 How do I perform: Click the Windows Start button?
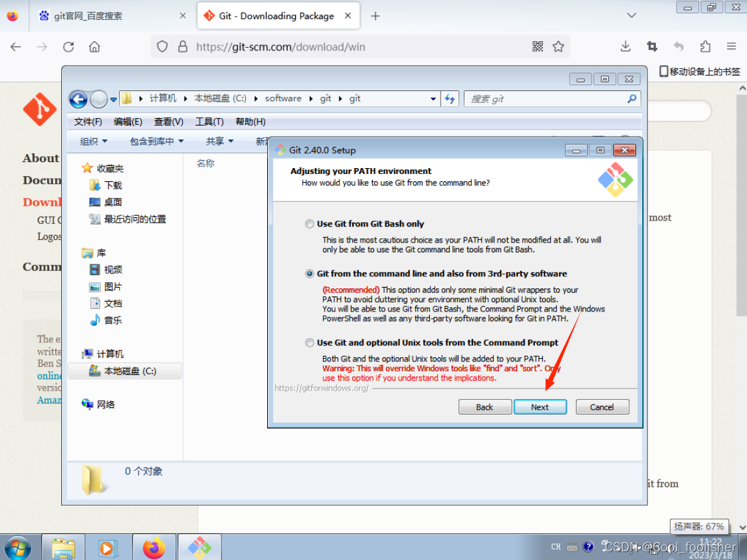click(x=17, y=548)
